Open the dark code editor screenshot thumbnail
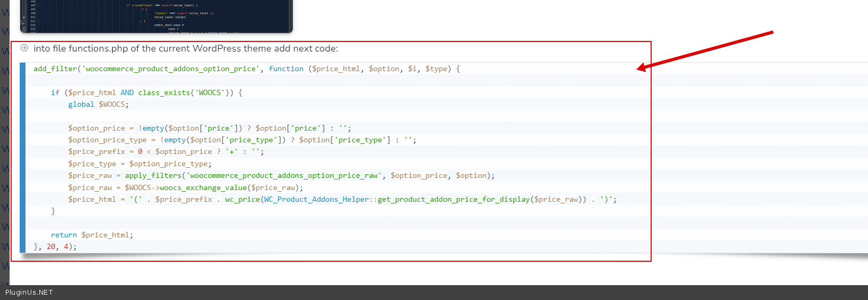Screen dimensions: 868x300 click(156, 16)
